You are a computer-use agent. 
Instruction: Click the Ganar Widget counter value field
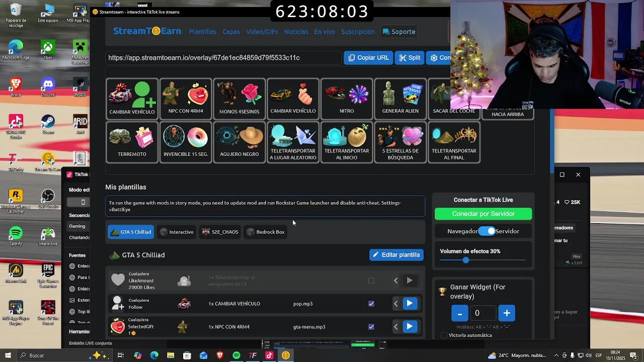pos(483,313)
